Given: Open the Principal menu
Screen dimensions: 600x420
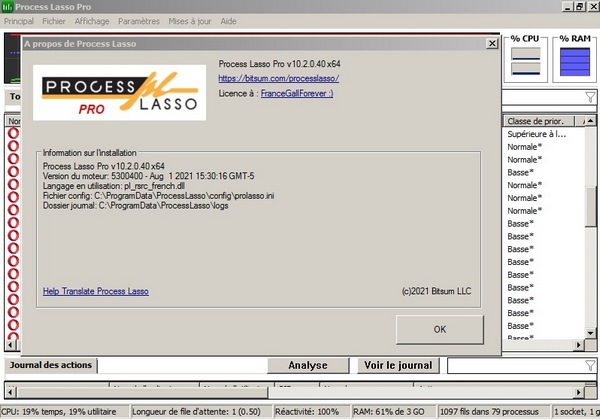Looking at the screenshot, I should tap(19, 21).
